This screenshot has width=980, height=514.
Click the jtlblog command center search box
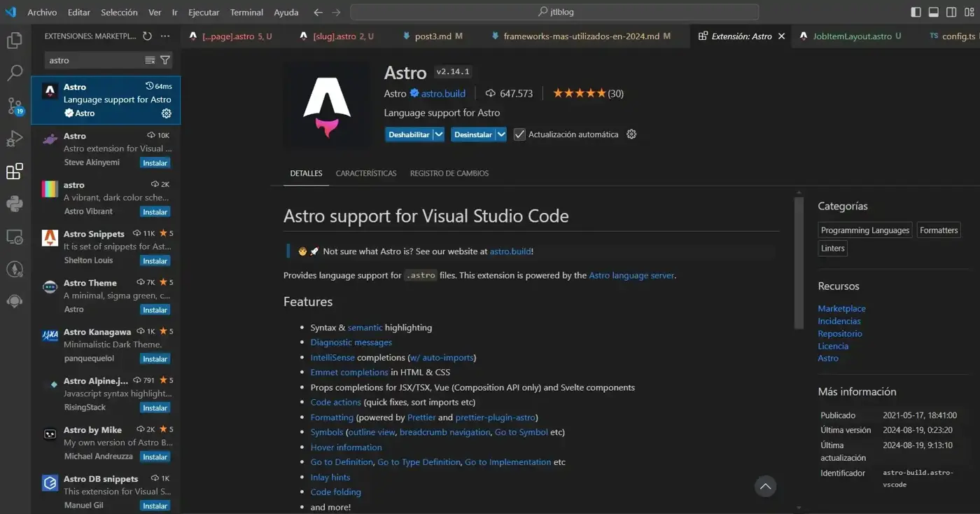pos(554,12)
